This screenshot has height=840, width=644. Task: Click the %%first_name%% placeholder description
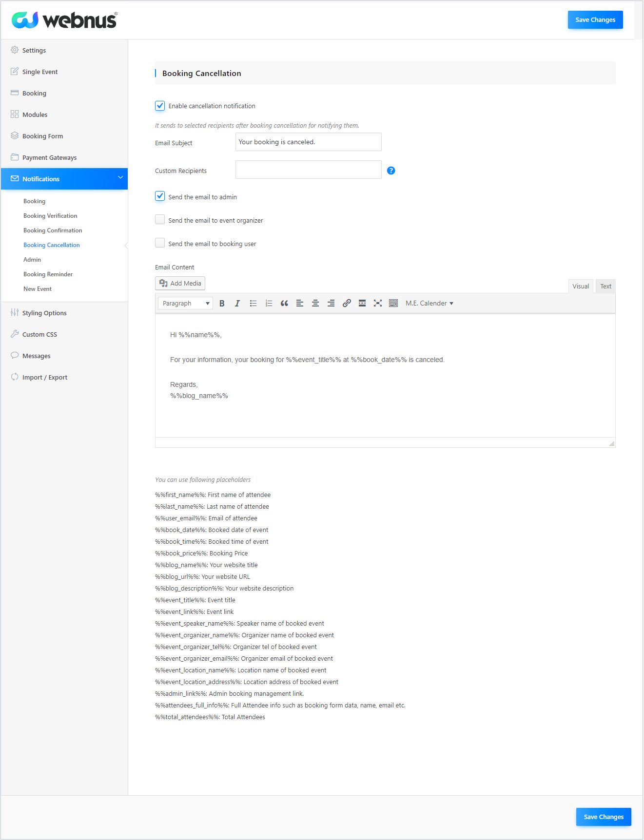[213, 495]
